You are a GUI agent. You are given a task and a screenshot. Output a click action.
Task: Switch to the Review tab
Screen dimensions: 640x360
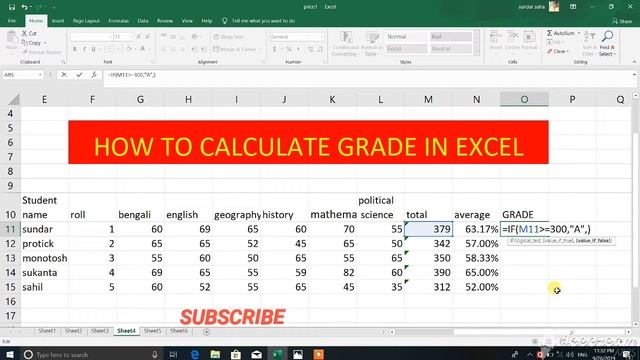165,21
